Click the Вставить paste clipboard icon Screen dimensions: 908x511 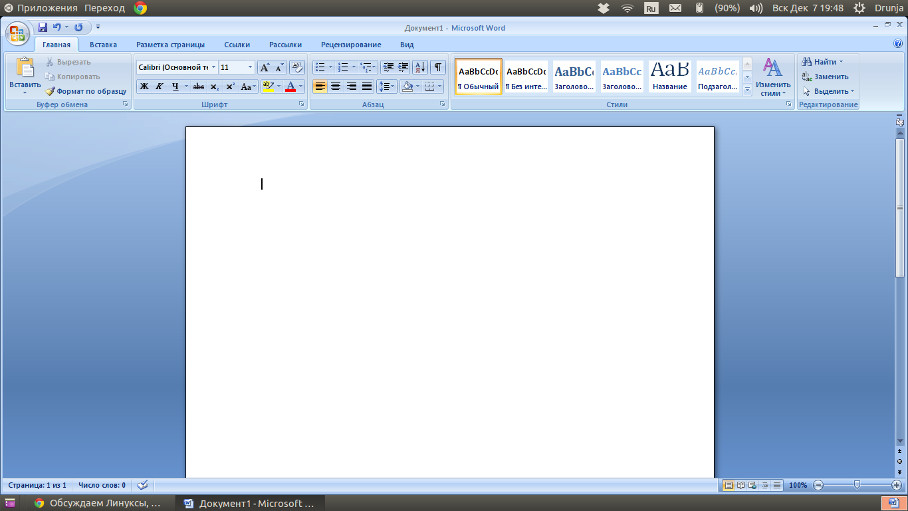pos(25,67)
